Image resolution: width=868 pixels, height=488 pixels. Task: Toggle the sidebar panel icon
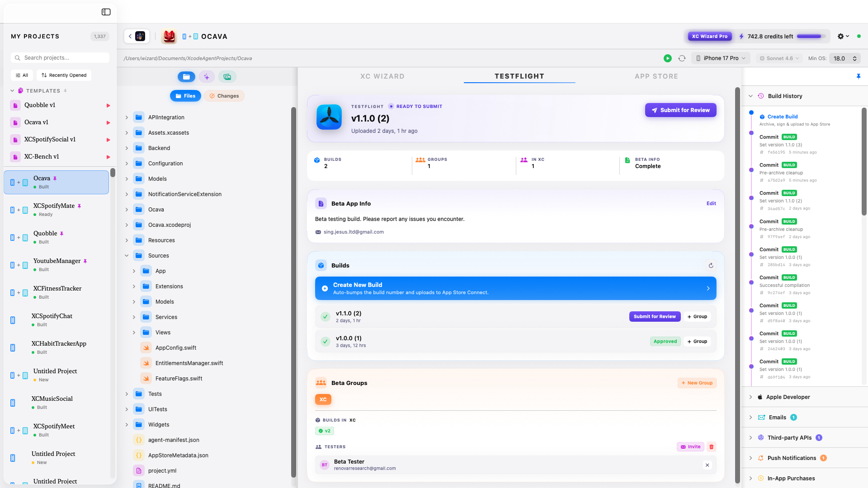point(106,12)
